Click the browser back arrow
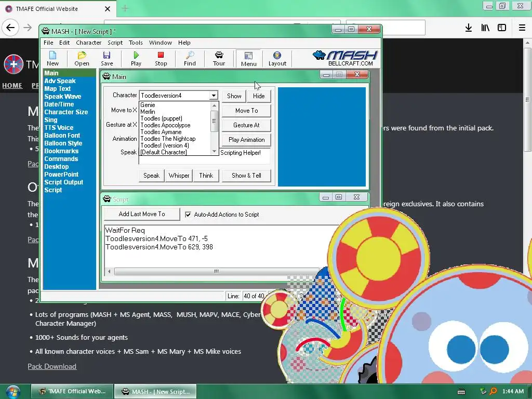This screenshot has width=532, height=399. [x=10, y=28]
